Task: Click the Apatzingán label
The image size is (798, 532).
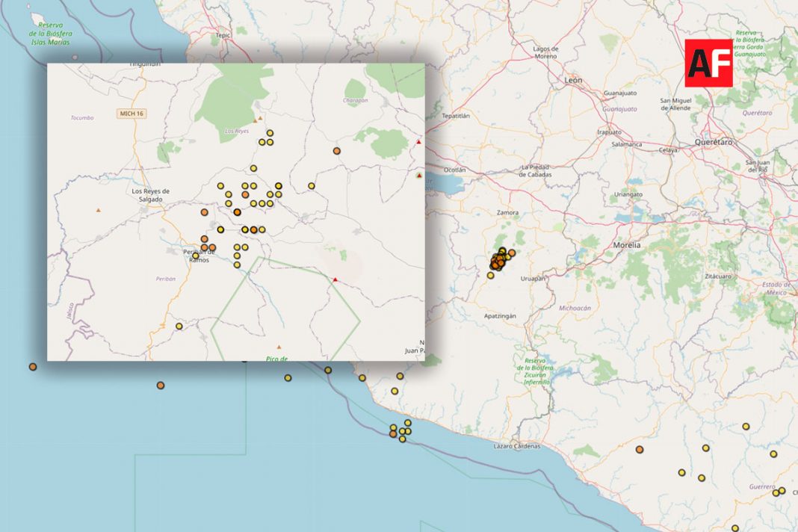Action: (500, 316)
